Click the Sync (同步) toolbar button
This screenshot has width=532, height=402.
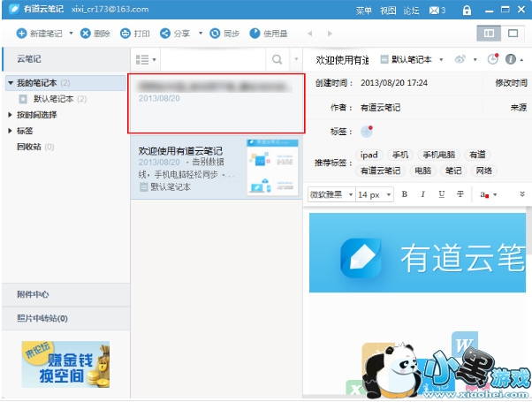224,34
